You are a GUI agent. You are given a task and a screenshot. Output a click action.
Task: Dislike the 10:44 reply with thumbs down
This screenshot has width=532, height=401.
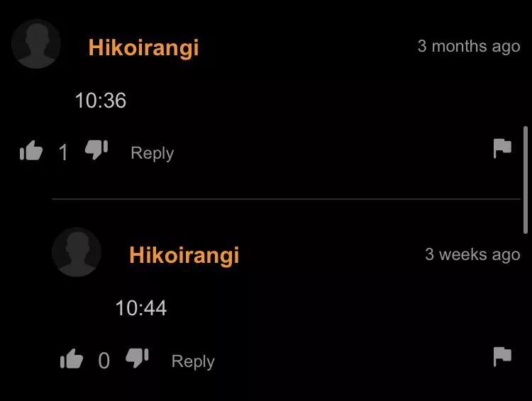137,358
